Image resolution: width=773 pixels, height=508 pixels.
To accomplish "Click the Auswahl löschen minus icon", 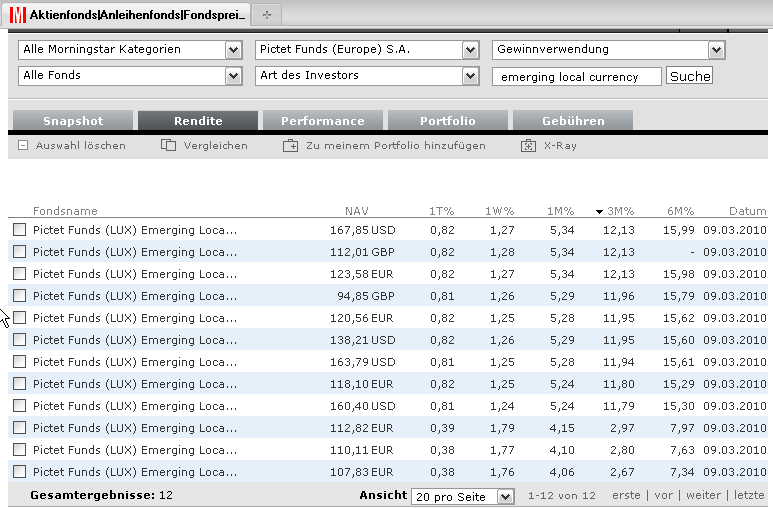I will point(23,145).
